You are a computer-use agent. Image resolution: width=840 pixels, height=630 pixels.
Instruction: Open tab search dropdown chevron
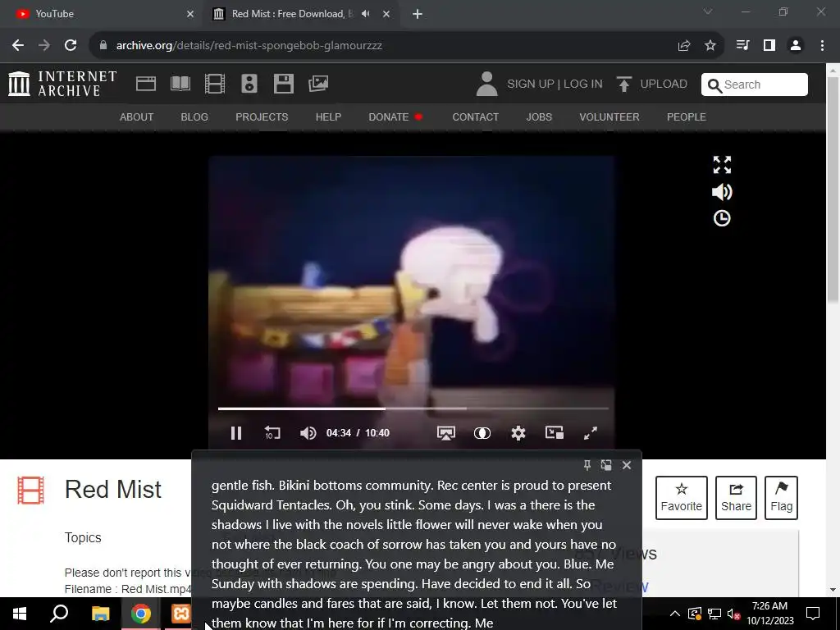tap(708, 11)
